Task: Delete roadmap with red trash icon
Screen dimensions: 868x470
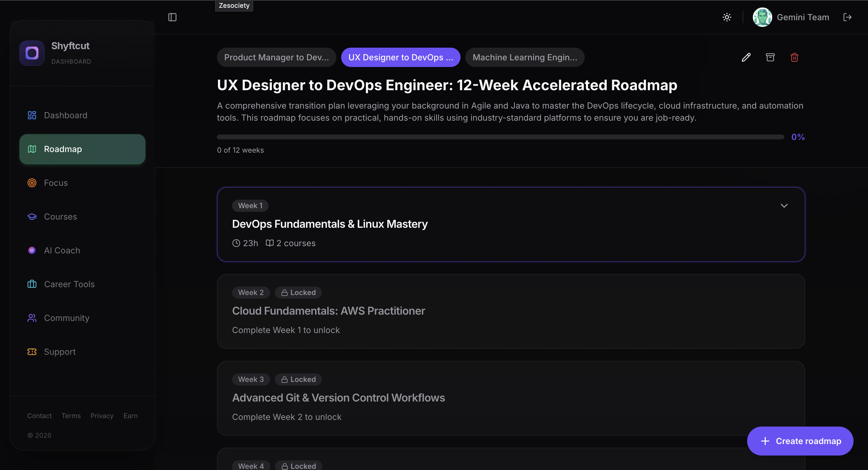Action: (794, 57)
